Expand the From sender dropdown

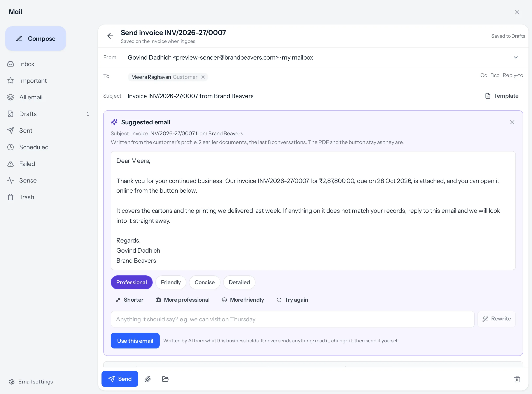click(x=516, y=58)
